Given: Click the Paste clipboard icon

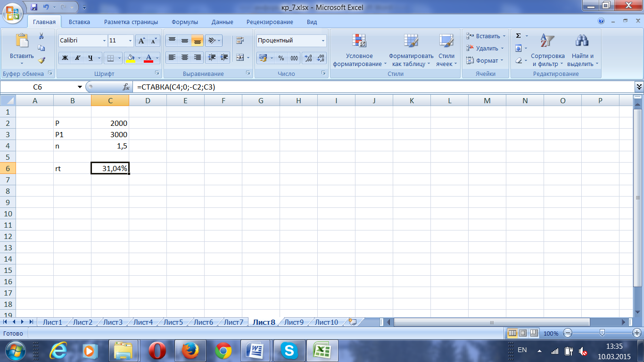Looking at the screenshot, I should coord(22,41).
